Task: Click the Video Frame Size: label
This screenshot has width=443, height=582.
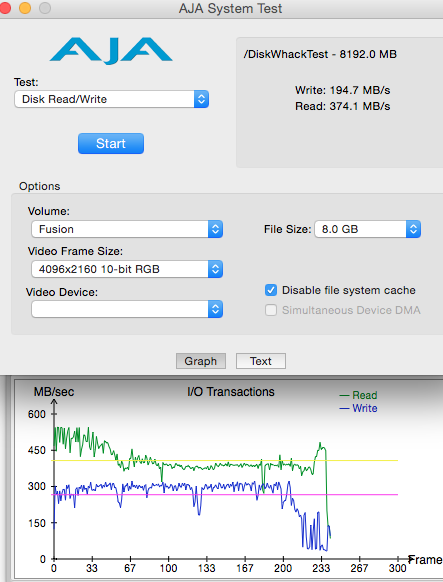Action: [75, 251]
